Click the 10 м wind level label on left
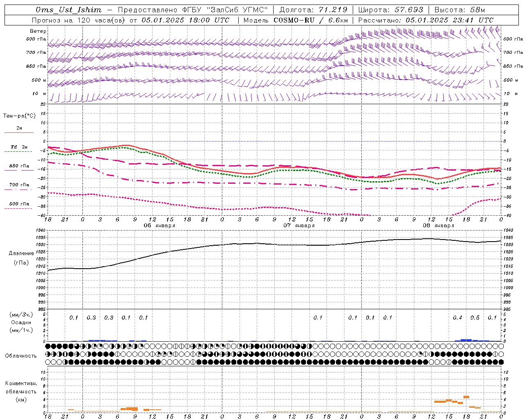The height and width of the screenshot is (420, 525). (x=40, y=94)
